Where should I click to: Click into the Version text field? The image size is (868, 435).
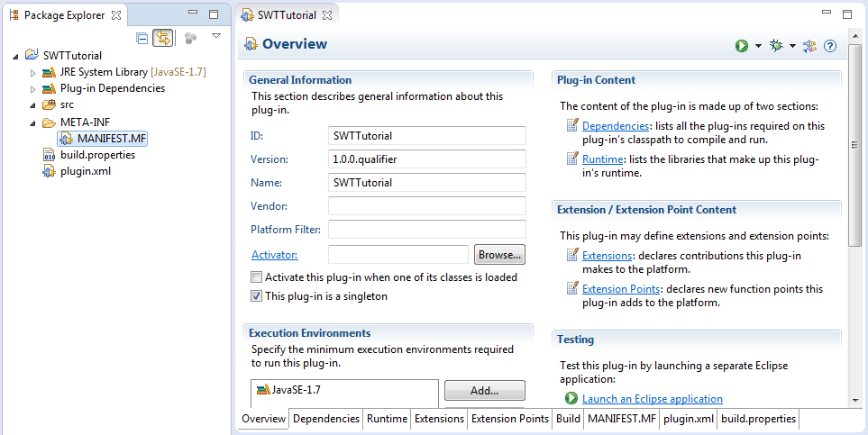[x=427, y=159]
